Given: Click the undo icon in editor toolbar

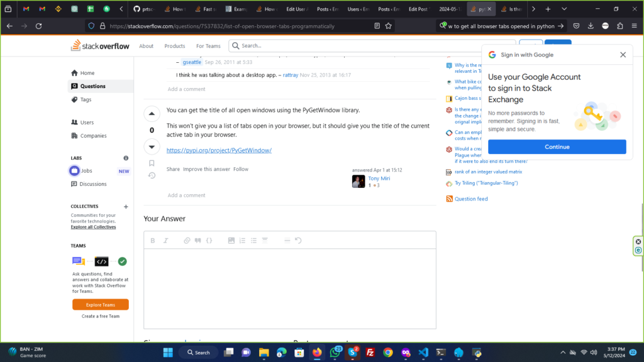Looking at the screenshot, I should [298, 240].
